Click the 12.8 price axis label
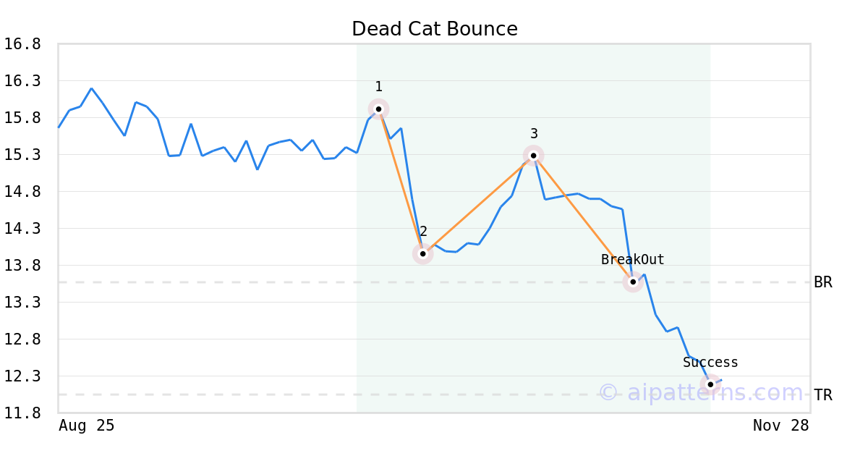The image size is (868, 456). pos(22,339)
